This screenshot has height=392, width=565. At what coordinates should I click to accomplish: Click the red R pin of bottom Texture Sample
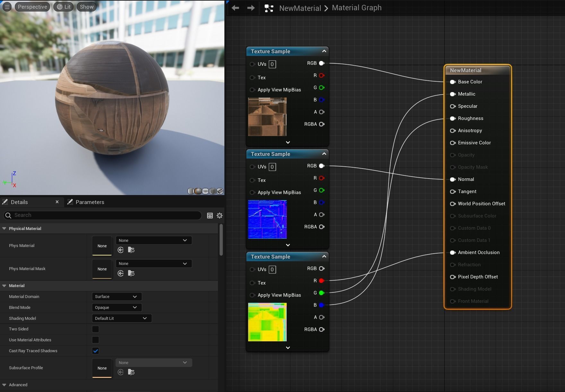tap(322, 281)
